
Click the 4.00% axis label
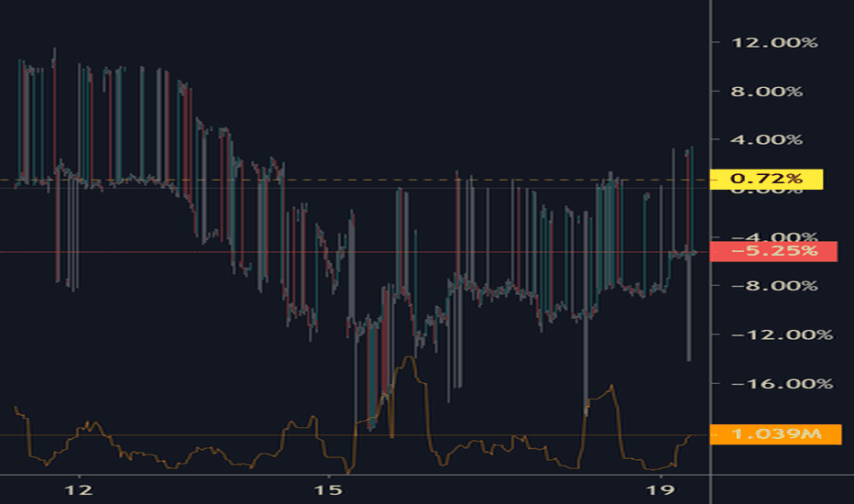pyautogui.click(x=766, y=140)
